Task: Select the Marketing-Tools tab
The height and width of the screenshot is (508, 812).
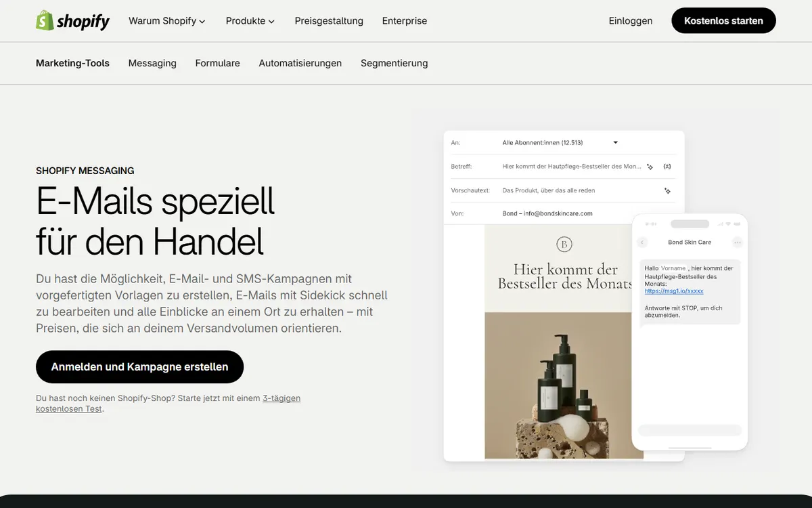Action: [72, 63]
